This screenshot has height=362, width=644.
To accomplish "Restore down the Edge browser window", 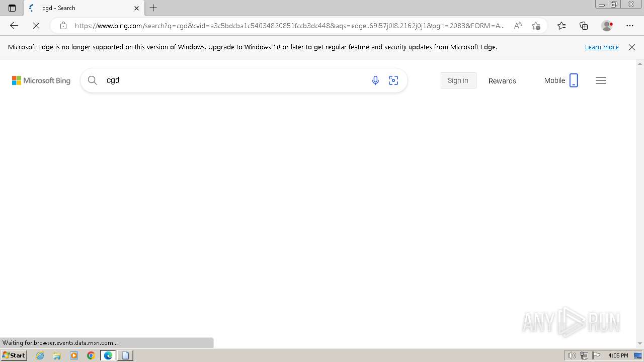I will (x=614, y=5).
